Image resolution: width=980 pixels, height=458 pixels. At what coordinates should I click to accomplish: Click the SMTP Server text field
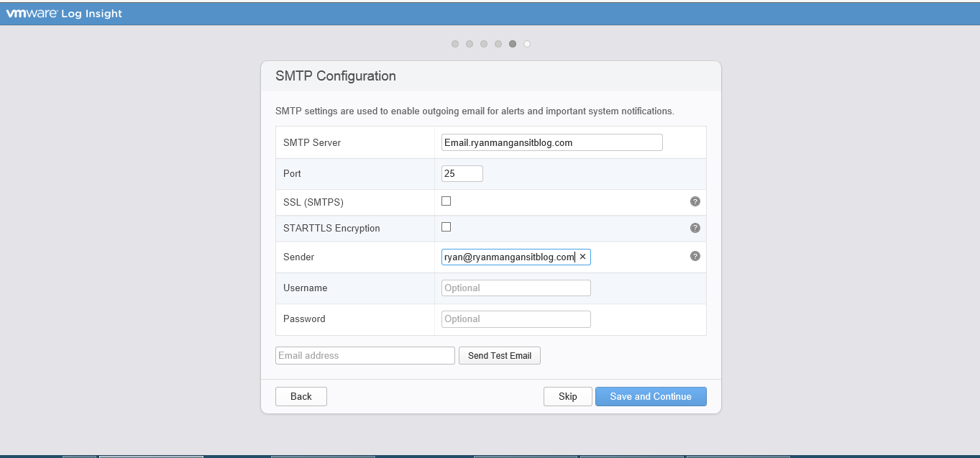[551, 142]
